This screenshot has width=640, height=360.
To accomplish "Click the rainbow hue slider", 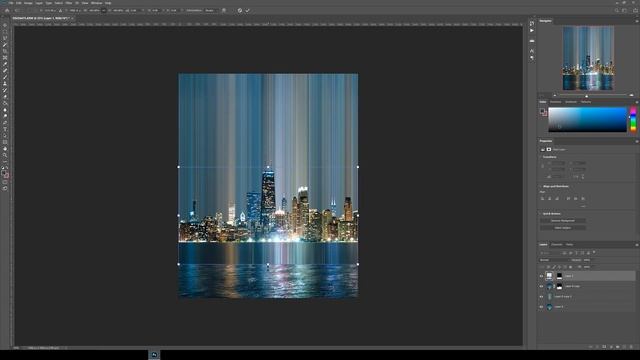I will pos(633,119).
